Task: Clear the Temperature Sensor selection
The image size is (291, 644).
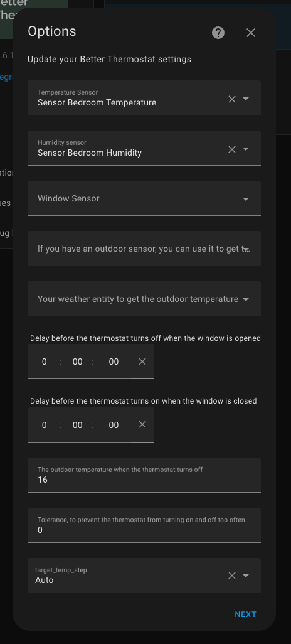Action: coord(232,99)
